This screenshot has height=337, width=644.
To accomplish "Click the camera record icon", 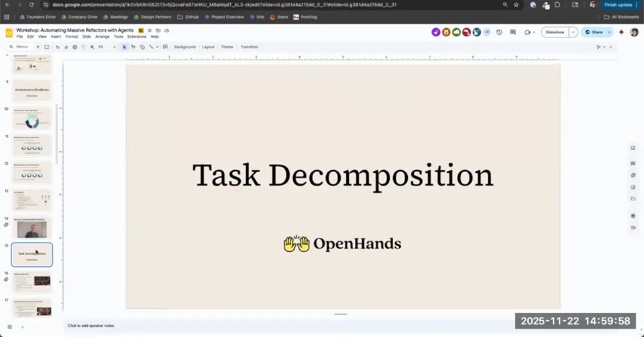I will click(x=527, y=32).
